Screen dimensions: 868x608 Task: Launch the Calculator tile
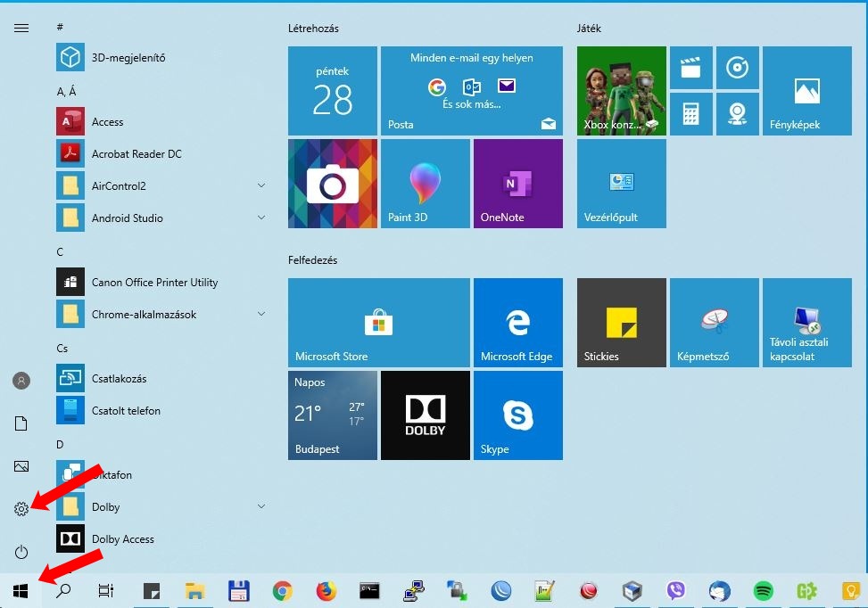(691, 114)
